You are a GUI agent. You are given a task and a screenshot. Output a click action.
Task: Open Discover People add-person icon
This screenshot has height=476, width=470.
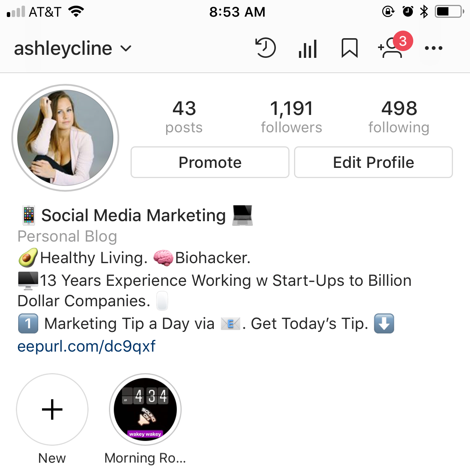390,48
